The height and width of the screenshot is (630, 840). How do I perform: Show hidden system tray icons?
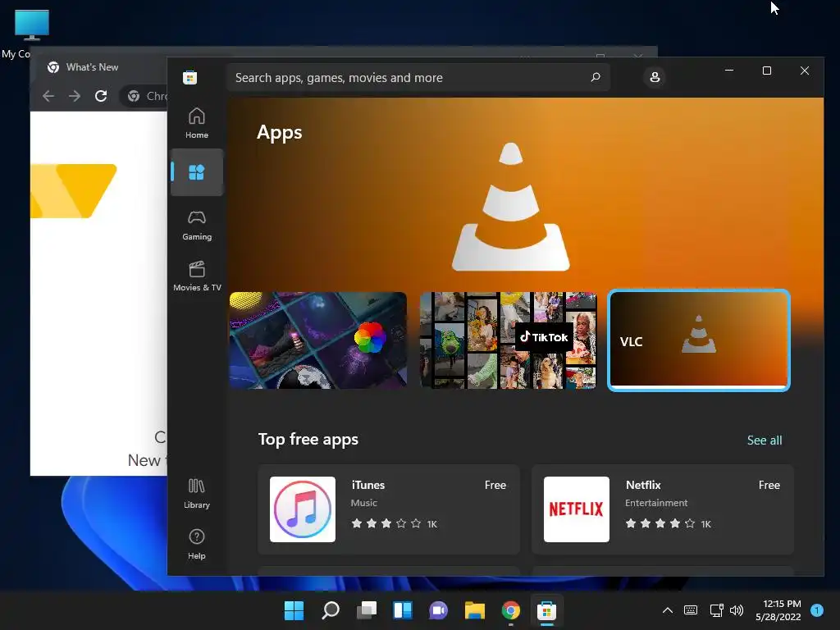(x=668, y=610)
